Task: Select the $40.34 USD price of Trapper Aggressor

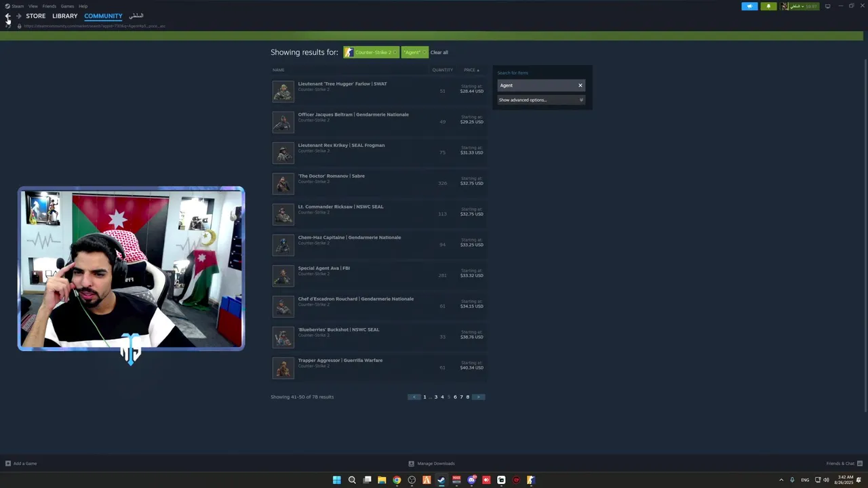Action: coord(472,367)
